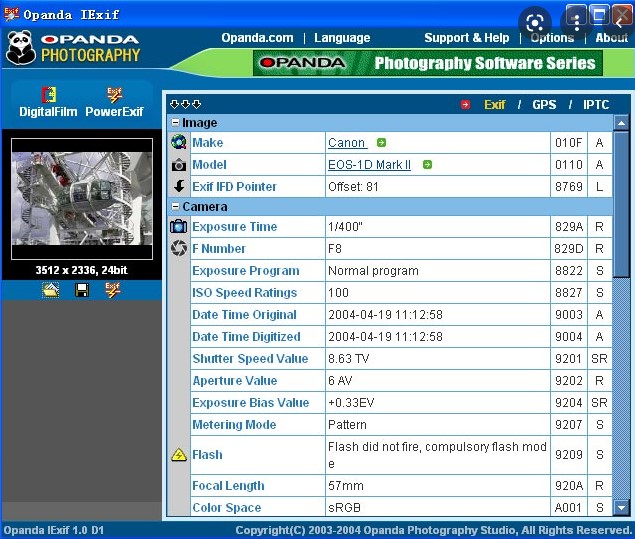The height and width of the screenshot is (539, 635).
Task: Open Support & Help menu
Action: point(467,38)
